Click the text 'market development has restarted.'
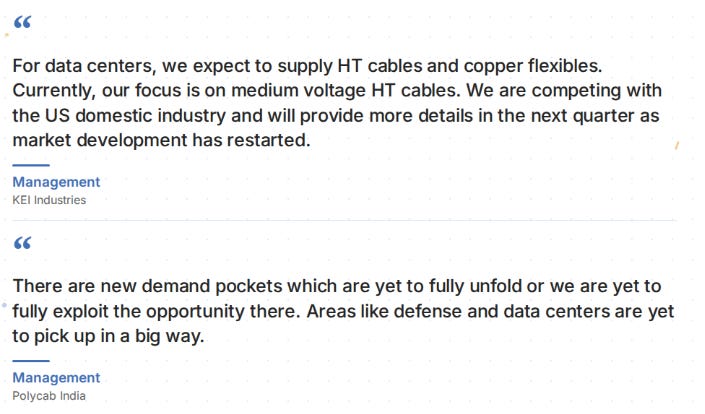 (x=161, y=140)
